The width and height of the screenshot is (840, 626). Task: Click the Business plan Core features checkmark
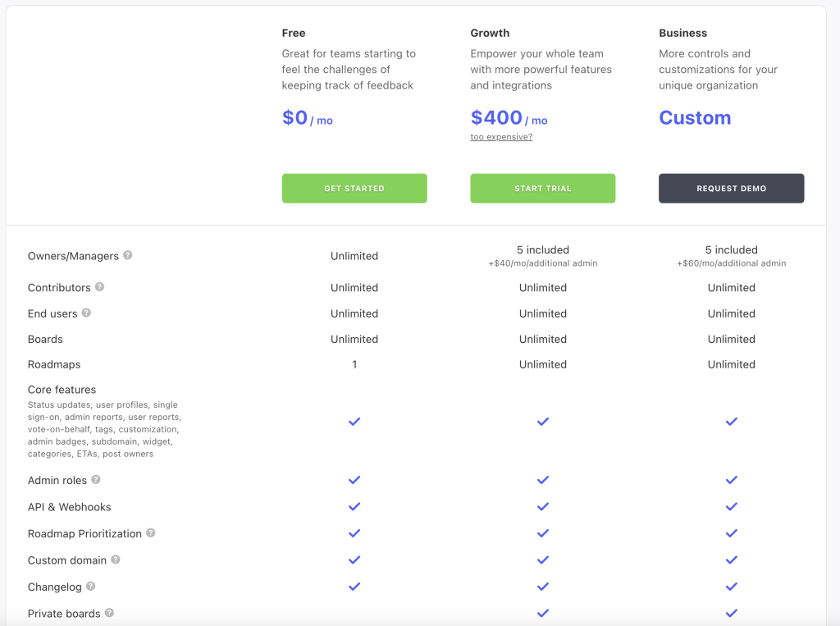pos(731,422)
